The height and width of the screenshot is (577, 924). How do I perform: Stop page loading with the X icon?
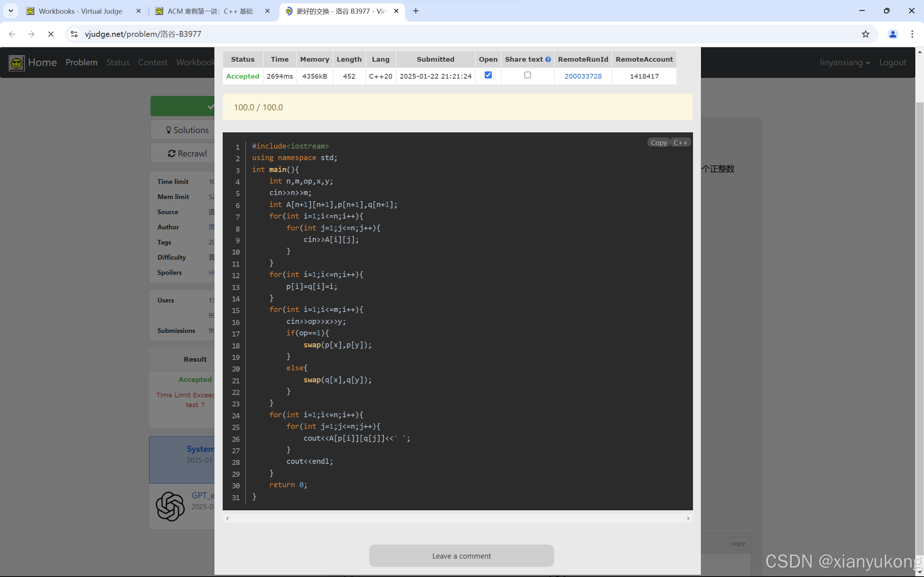pyautogui.click(x=51, y=34)
